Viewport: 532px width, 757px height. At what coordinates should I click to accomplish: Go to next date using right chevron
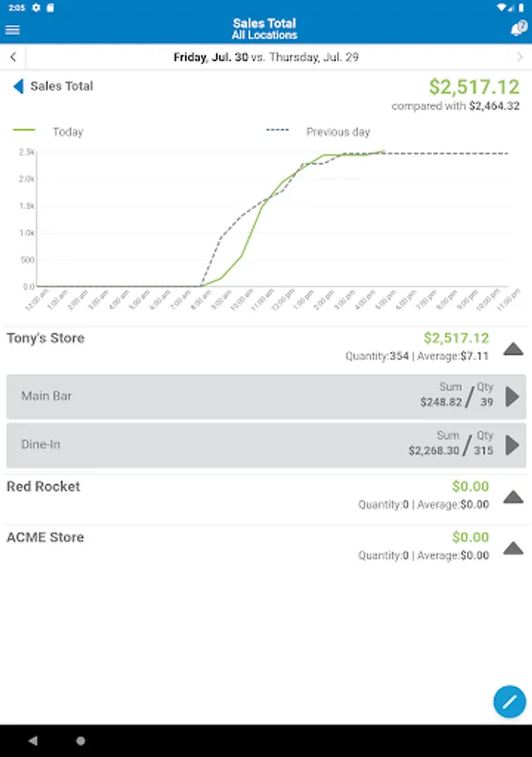click(519, 57)
